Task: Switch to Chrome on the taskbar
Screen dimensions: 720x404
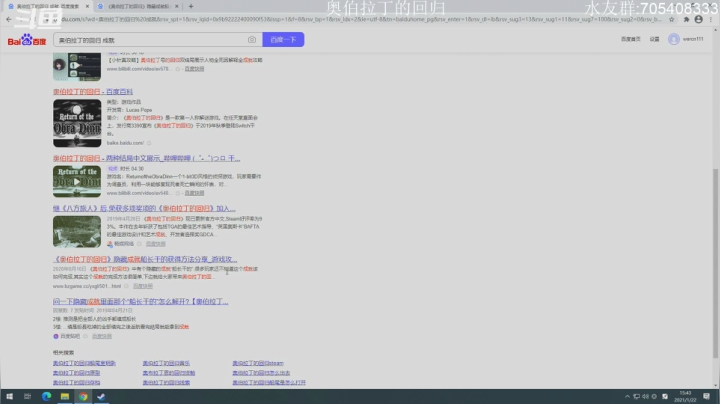Action: pos(83,396)
